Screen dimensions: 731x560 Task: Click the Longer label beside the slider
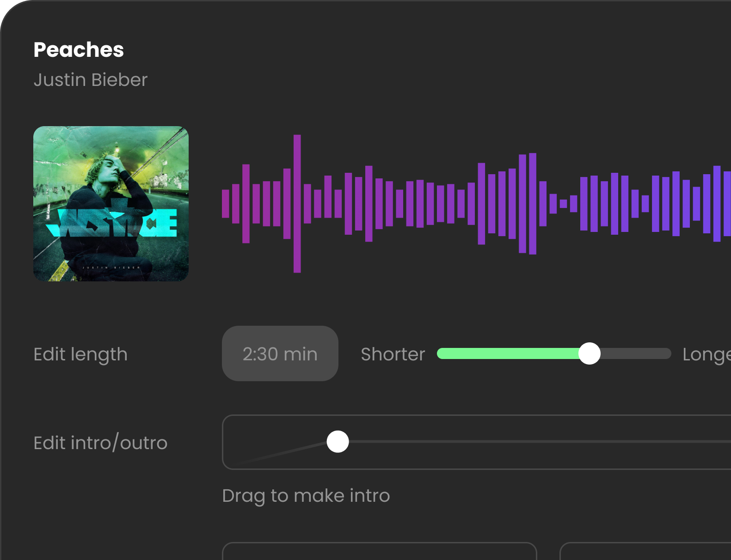tap(706, 355)
